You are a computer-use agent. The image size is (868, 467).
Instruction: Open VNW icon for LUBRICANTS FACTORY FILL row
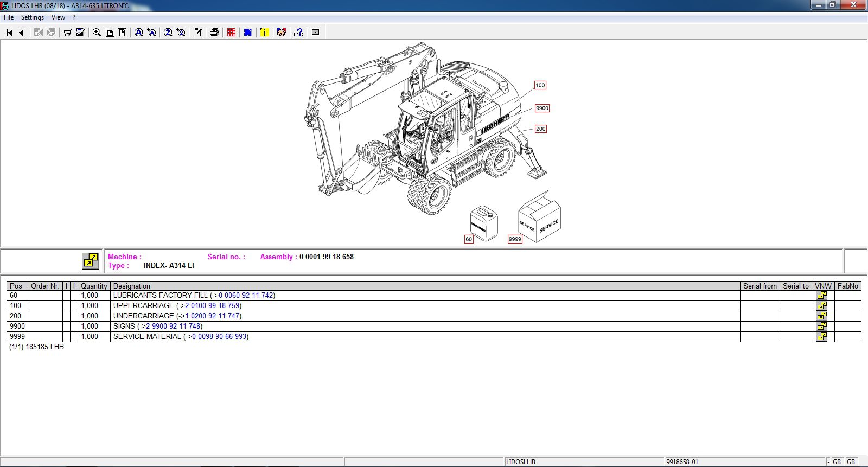(822, 296)
